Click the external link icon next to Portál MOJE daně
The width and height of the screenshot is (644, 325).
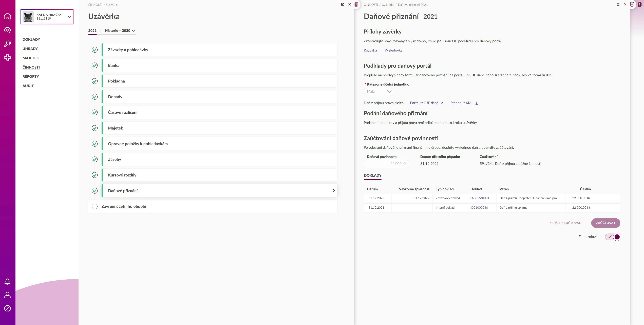[442, 103]
